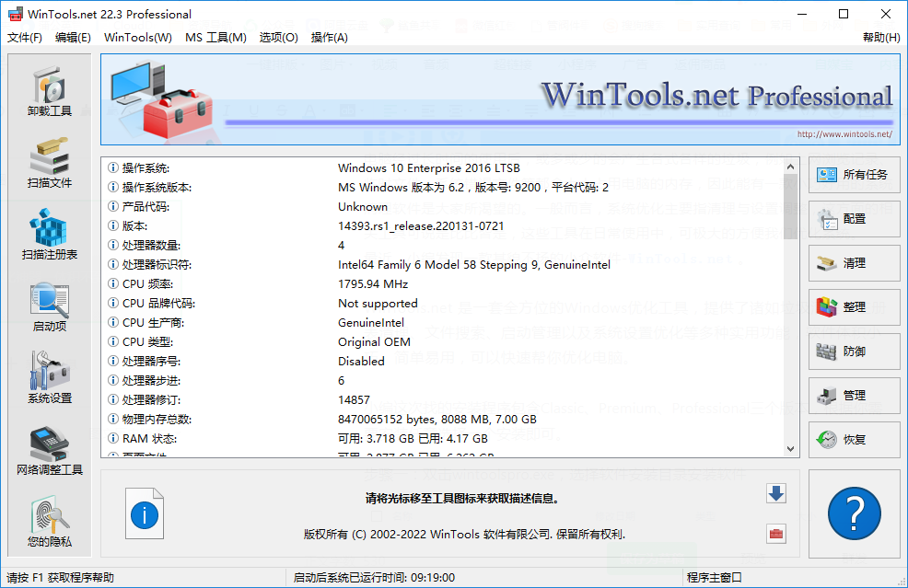Select the 防御 category button
Screen dimensions: 908x588
[x=855, y=352]
